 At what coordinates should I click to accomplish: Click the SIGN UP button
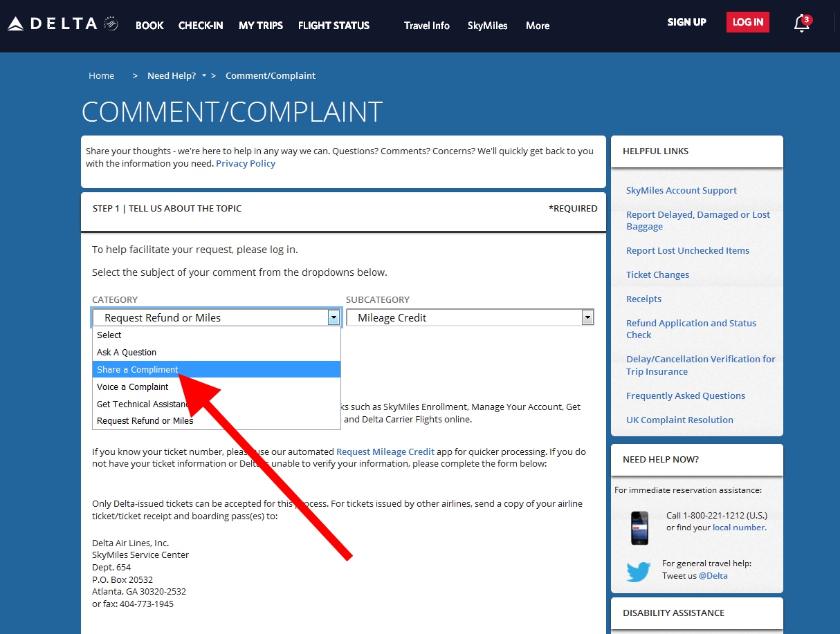[686, 22]
